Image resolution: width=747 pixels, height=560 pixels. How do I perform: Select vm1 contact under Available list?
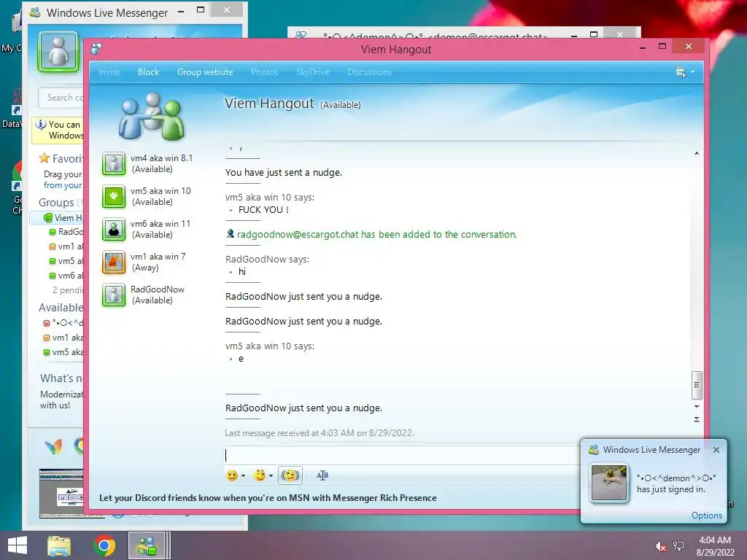tap(63, 338)
